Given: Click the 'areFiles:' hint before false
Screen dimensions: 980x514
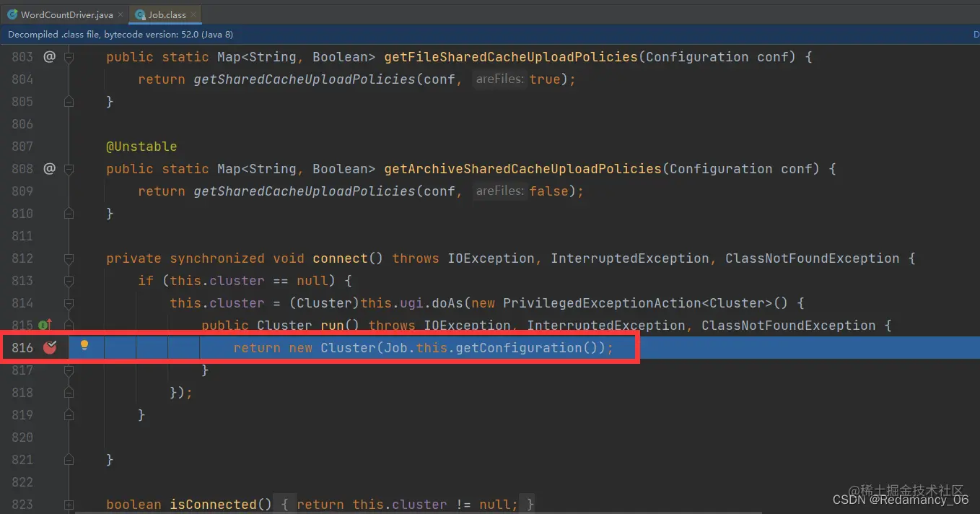Looking at the screenshot, I should point(500,191).
